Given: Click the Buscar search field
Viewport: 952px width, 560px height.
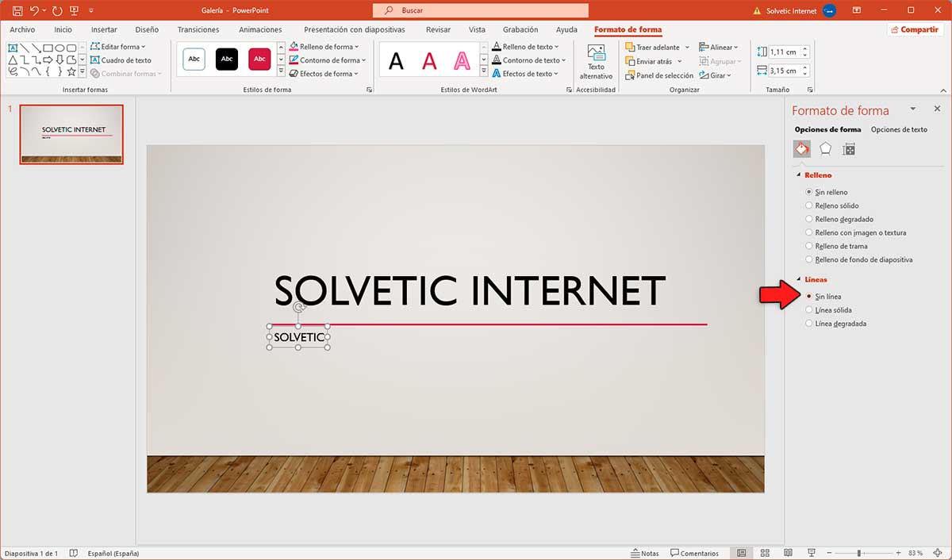Looking at the screenshot, I should 481,11.
